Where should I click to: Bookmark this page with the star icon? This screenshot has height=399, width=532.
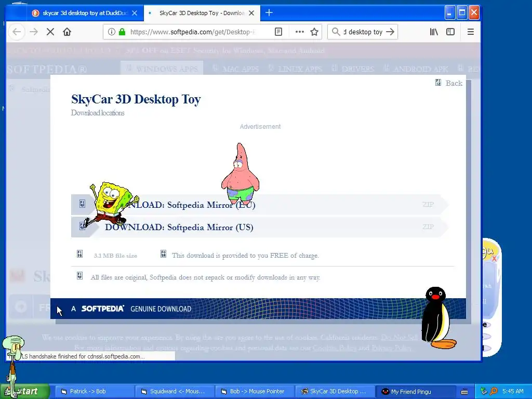314,32
